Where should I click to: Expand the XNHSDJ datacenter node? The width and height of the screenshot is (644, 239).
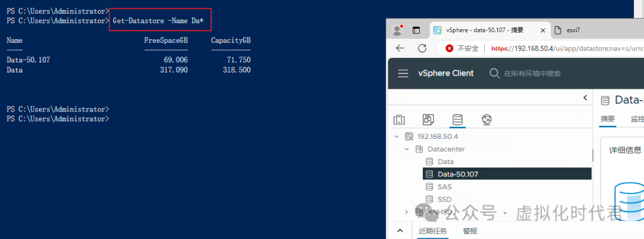pos(407,212)
